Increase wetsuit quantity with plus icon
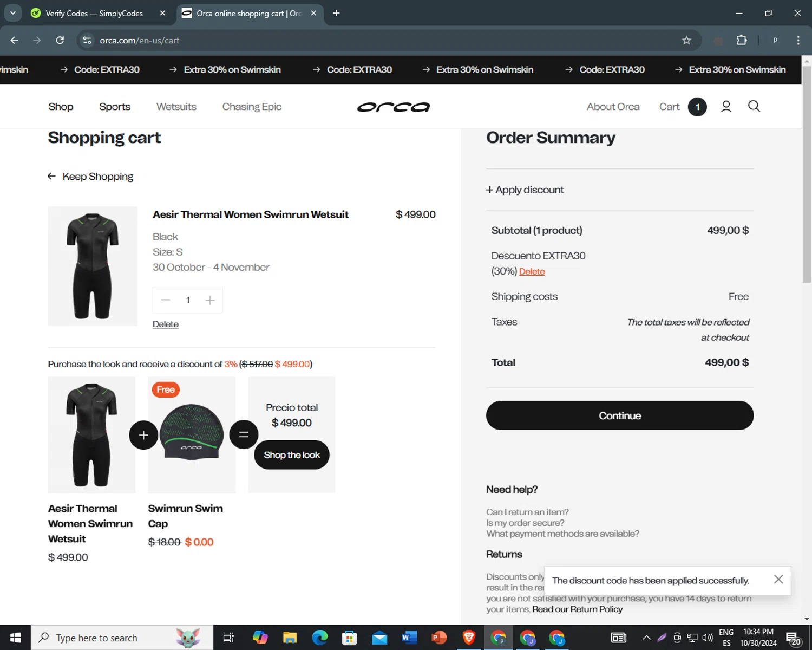This screenshot has width=812, height=650. point(210,300)
